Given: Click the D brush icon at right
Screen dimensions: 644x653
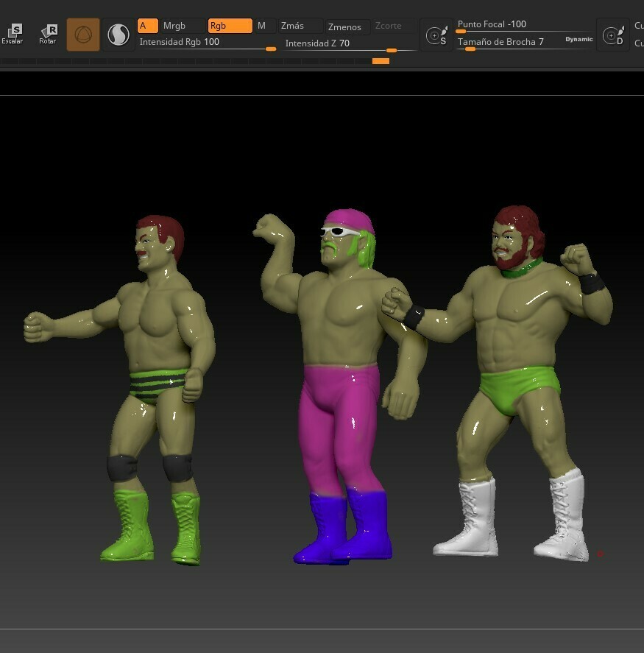Looking at the screenshot, I should (x=612, y=35).
